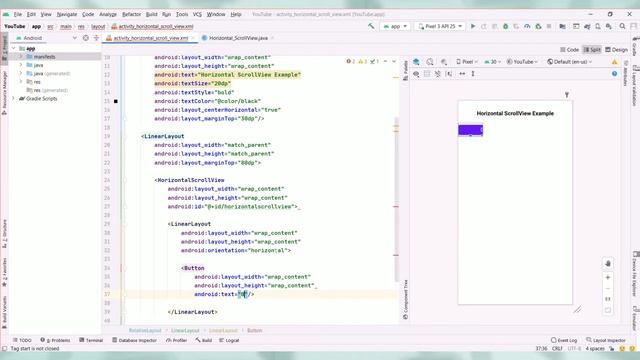Switch to Design view mode
Image resolution: width=640 pixels, height=360 pixels.
click(616, 50)
